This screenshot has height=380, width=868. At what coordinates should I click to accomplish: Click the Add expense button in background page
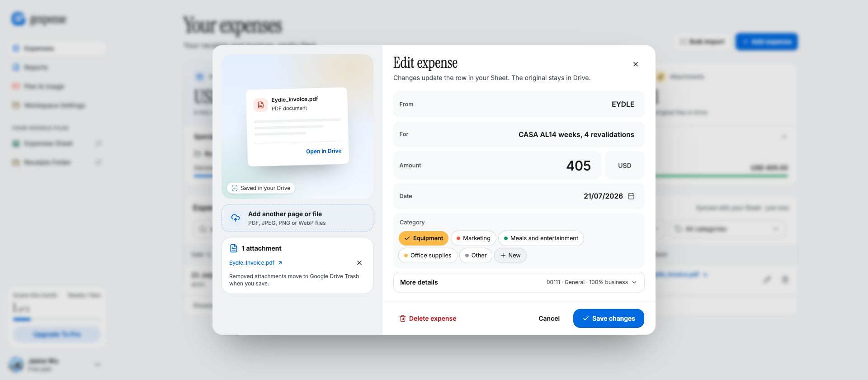coord(766,42)
